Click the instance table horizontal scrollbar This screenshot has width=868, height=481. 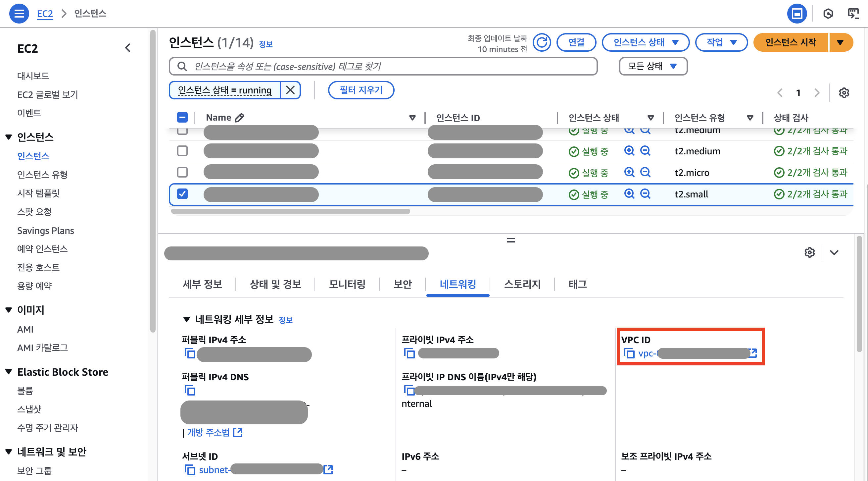pyautogui.click(x=290, y=211)
